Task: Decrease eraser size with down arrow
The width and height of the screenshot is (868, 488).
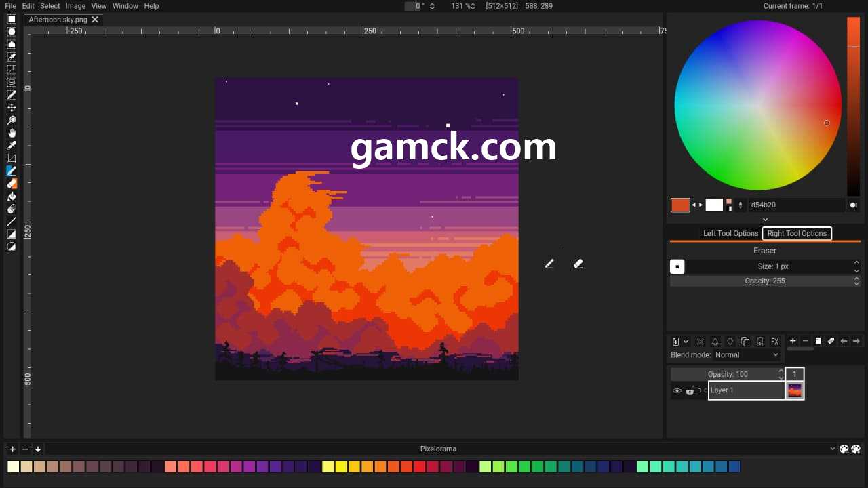Action: (x=856, y=270)
